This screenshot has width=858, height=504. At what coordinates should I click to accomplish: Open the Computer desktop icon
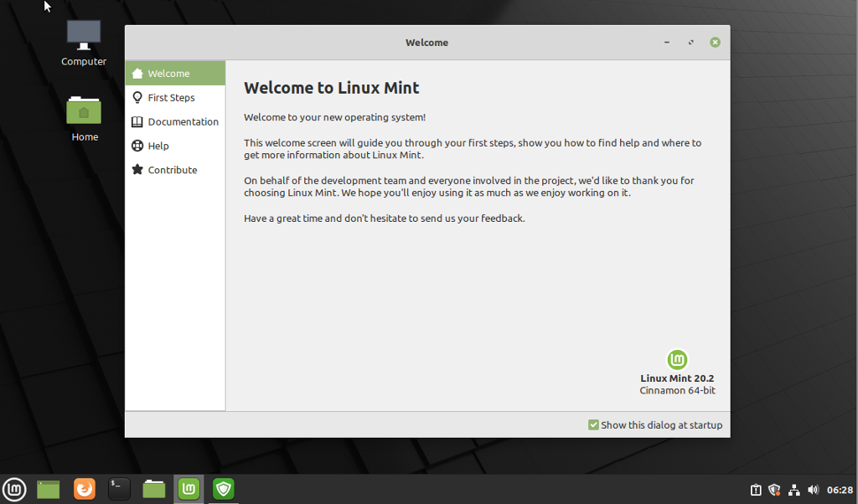(84, 44)
